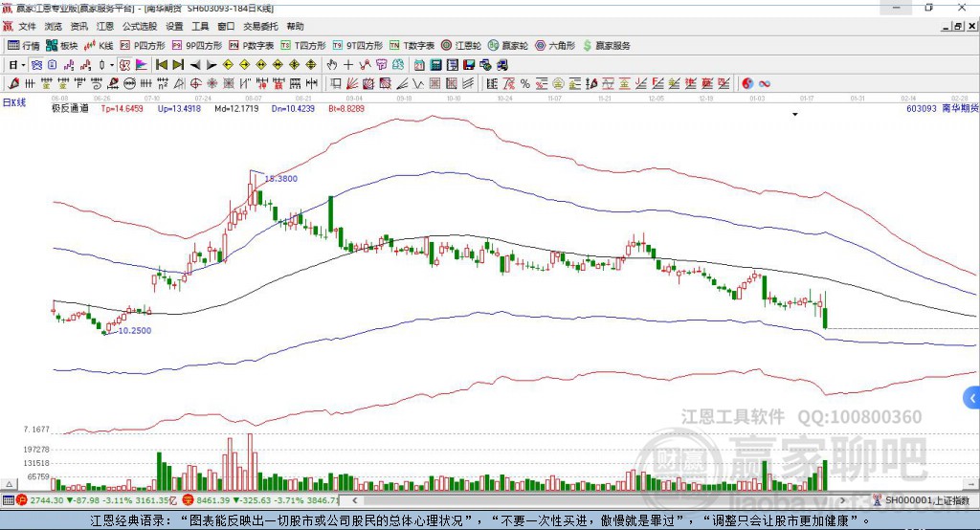Open 赢家服务 with dollar icon

[607, 46]
